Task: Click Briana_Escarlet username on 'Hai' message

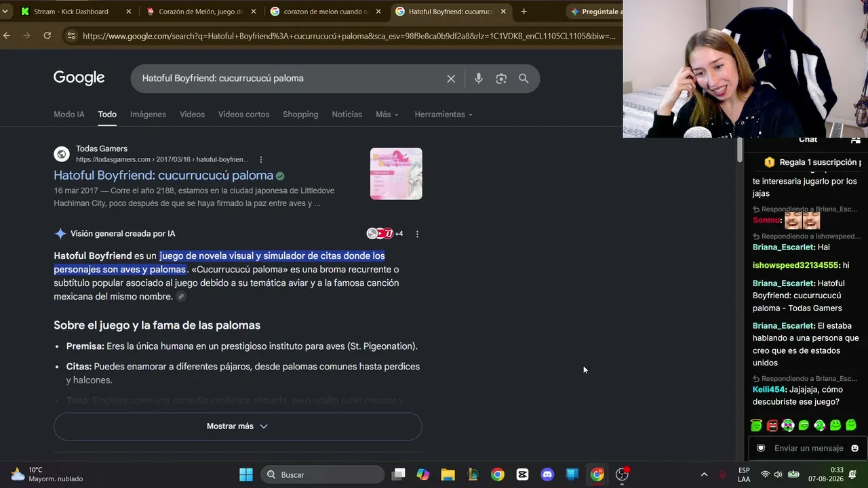Action: tap(783, 247)
